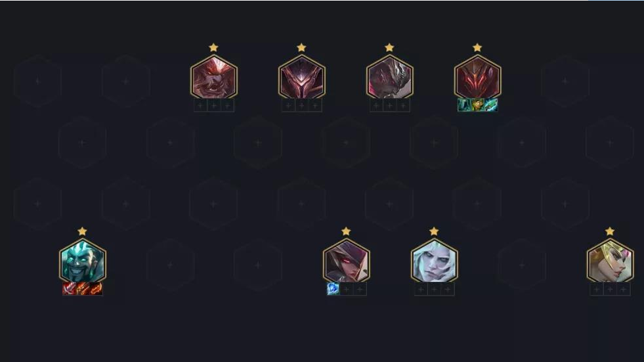Select the red-glowing armored champion with three items
This screenshot has height=362, width=644.
click(478, 78)
